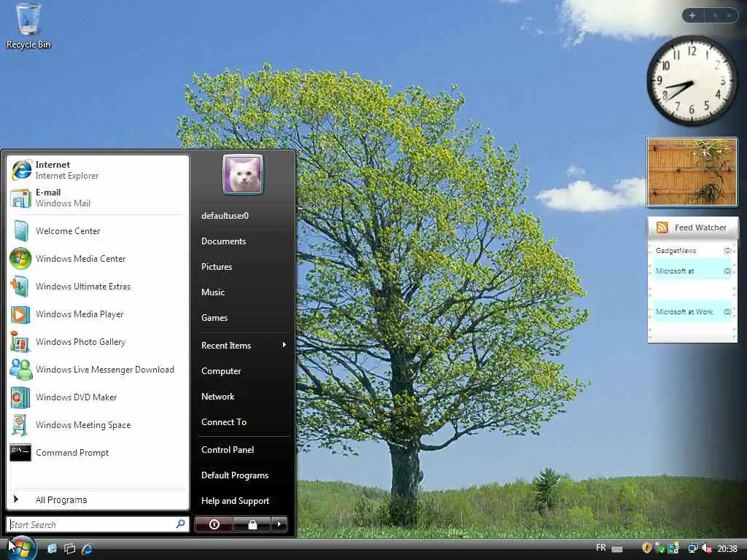Open Windows Meeting Space
This screenshot has width=747, height=560.
point(97,425)
